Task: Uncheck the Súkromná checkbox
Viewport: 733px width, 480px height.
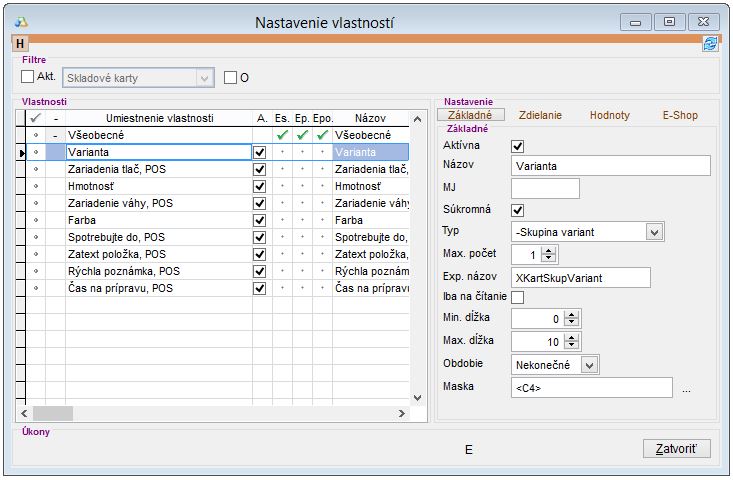Action: pos(518,210)
